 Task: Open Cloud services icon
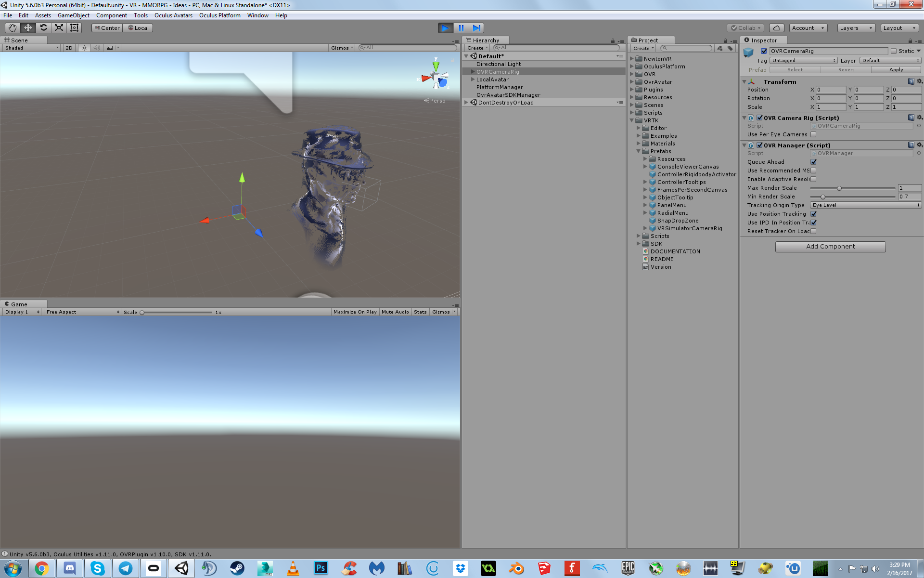click(x=776, y=28)
